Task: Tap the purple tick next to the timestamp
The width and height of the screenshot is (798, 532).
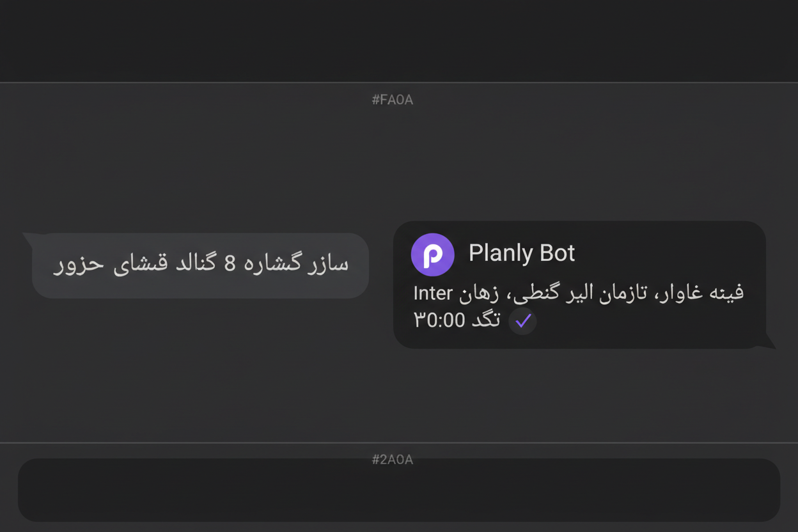Action: coord(522,322)
